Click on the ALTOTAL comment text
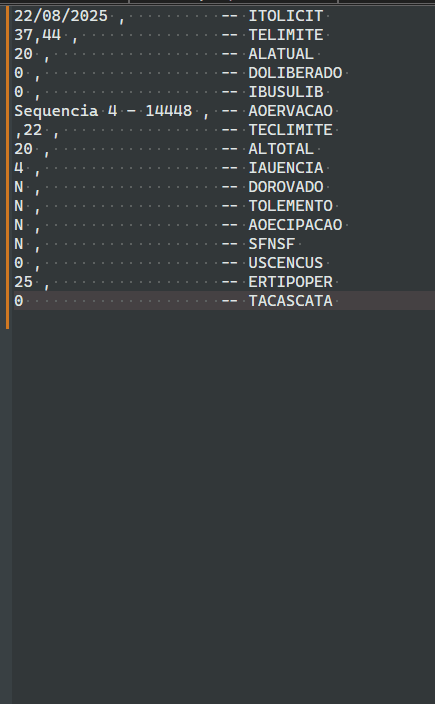 [x=281, y=149]
